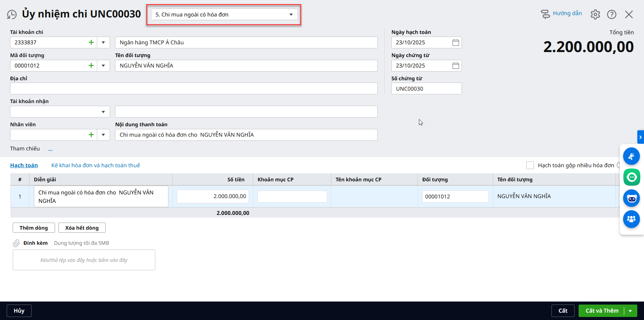Switch to Kê khai hóa đơn và hạch toán thuế tab
Image resolution: width=644 pixels, height=320 pixels.
pyautogui.click(x=96, y=165)
